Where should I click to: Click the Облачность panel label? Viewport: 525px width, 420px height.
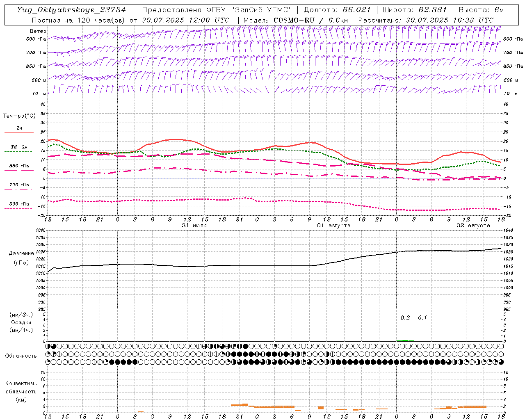coord(21,356)
